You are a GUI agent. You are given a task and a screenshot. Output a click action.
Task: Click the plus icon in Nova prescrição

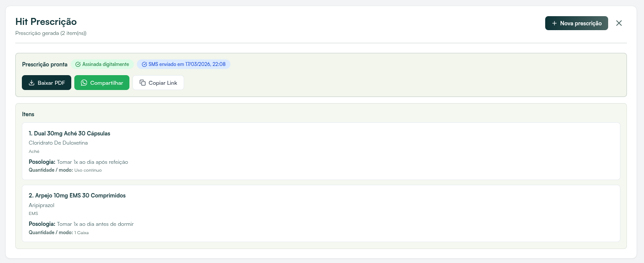554,23
